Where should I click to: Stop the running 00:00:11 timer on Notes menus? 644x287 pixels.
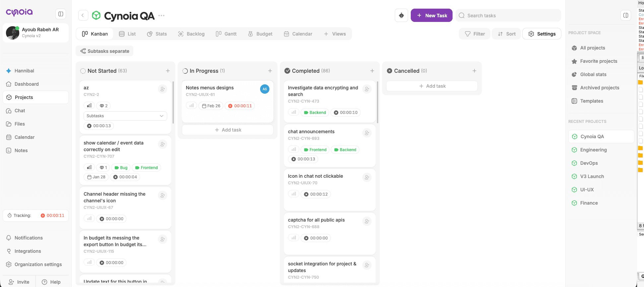click(x=240, y=106)
